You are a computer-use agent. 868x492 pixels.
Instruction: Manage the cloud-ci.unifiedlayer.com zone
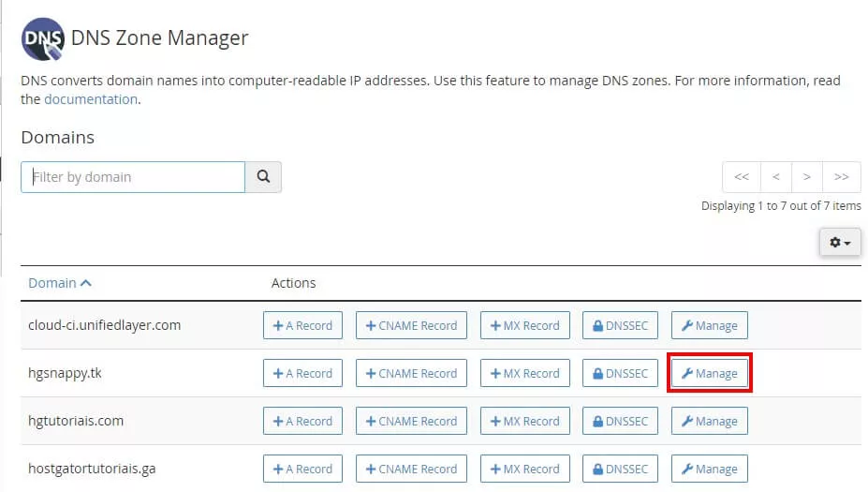click(x=710, y=325)
